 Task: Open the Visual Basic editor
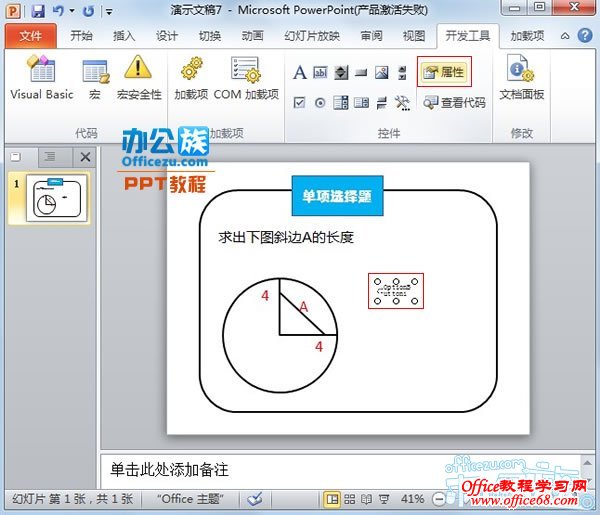tap(41, 78)
